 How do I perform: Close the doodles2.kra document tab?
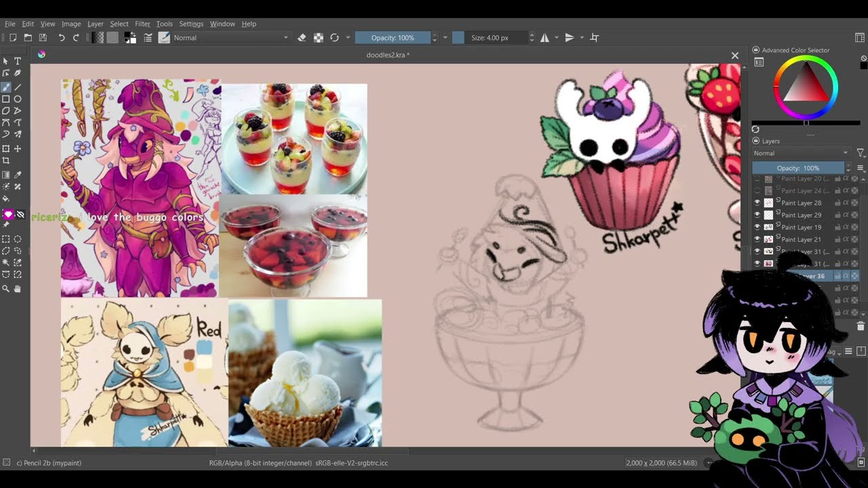point(734,56)
